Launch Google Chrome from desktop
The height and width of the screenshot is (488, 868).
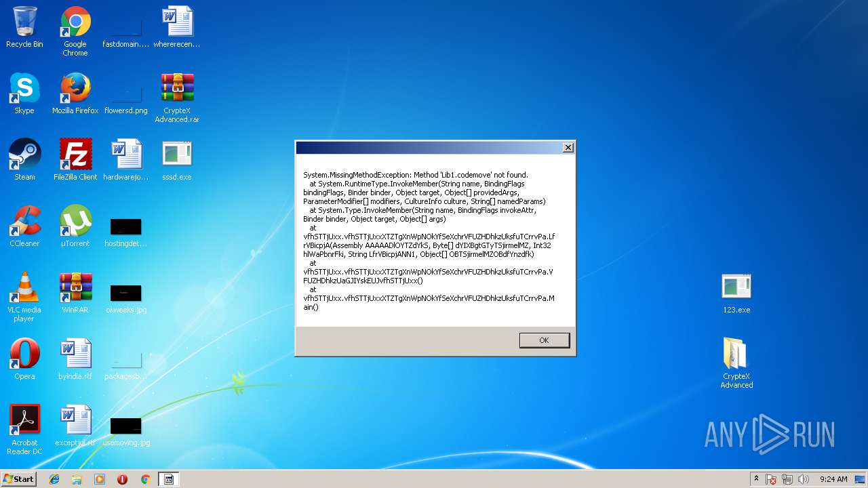[75, 30]
